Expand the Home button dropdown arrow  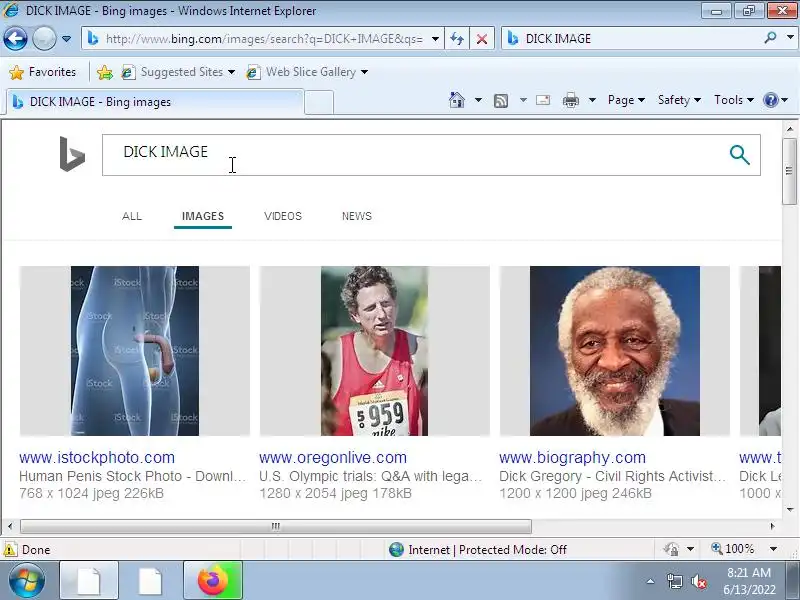[x=478, y=100]
